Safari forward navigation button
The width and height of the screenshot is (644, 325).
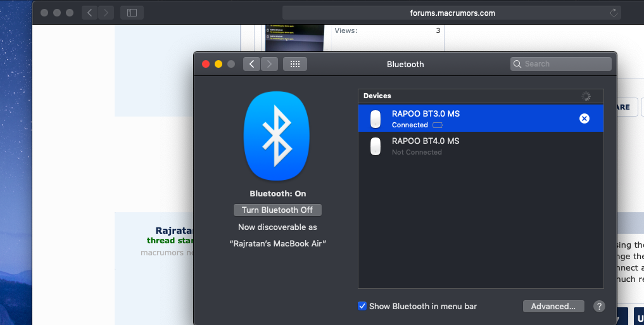[106, 13]
